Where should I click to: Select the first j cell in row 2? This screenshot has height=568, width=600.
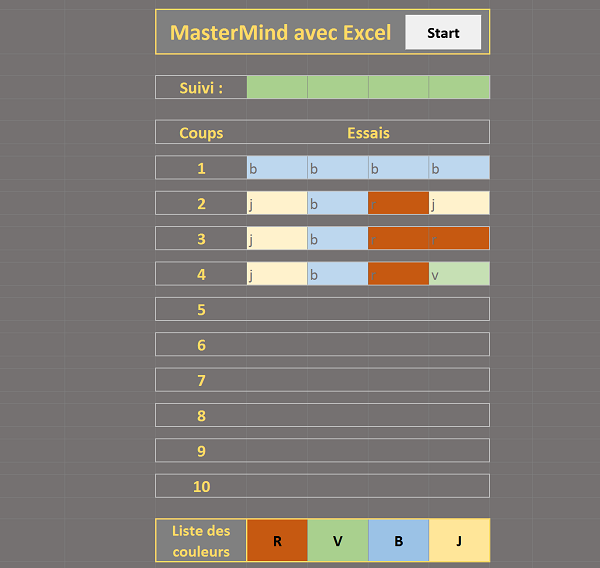277,203
